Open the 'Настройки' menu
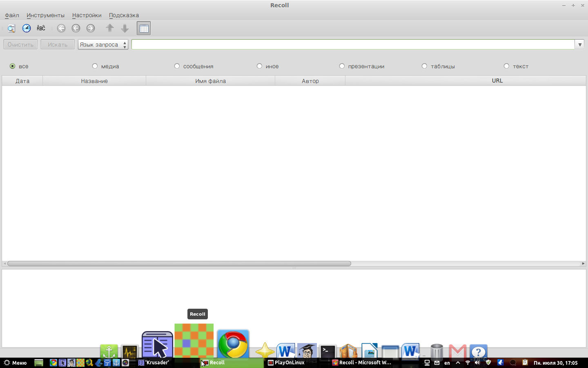This screenshot has width=588, height=368. click(87, 15)
